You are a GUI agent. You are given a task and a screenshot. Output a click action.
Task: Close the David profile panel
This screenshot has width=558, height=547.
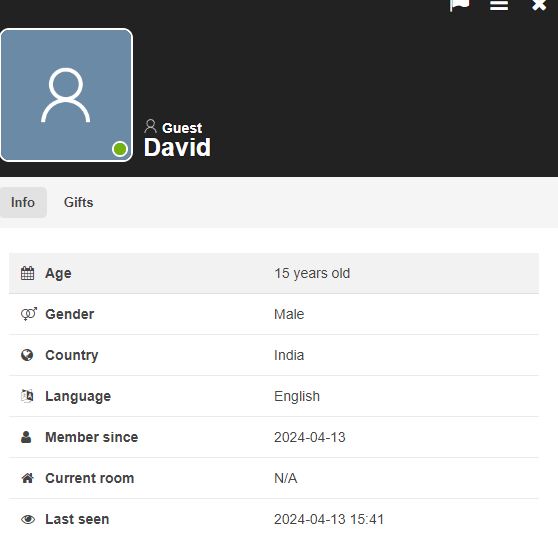(x=539, y=5)
